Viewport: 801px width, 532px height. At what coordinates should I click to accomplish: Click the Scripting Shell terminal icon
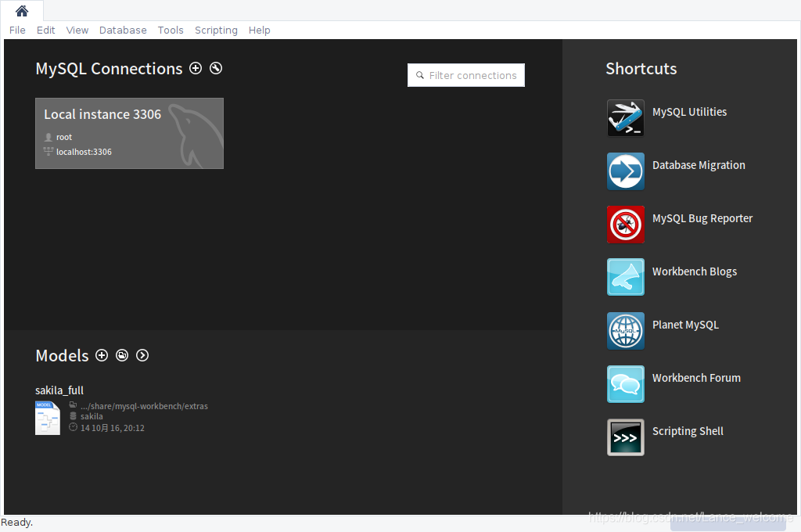[625, 437]
